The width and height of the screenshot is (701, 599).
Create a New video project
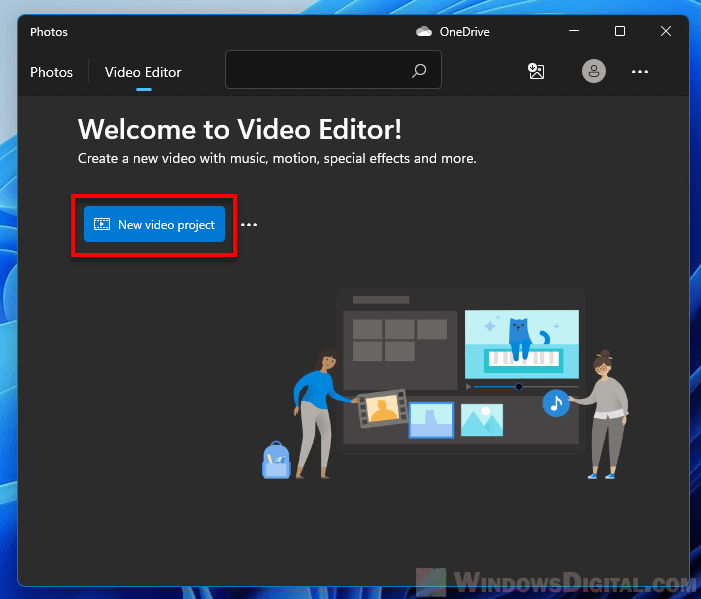click(x=154, y=224)
